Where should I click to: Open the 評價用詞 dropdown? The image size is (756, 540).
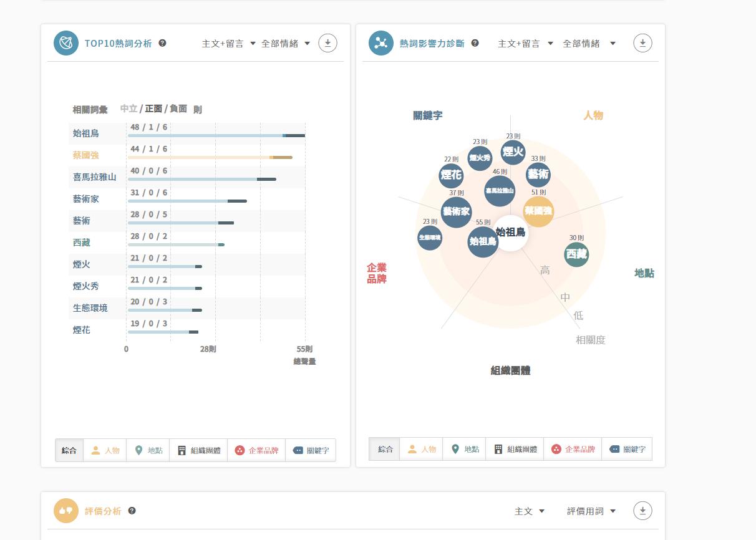coord(591,511)
